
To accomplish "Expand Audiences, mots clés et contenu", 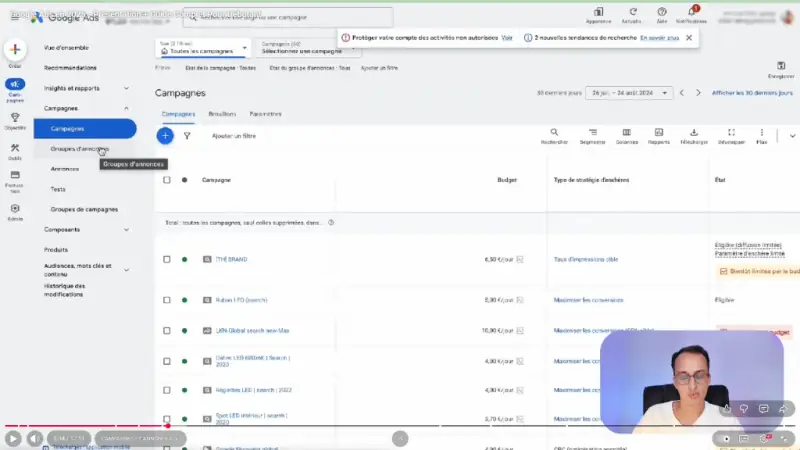I will (x=126, y=270).
